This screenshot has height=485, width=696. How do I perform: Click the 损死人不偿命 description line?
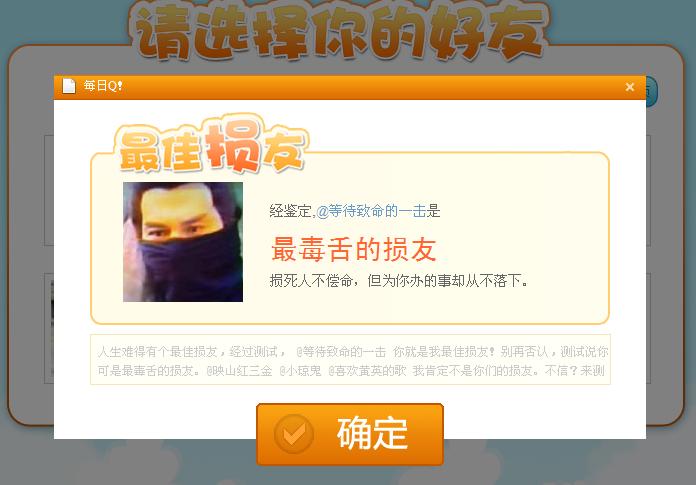pos(399,281)
